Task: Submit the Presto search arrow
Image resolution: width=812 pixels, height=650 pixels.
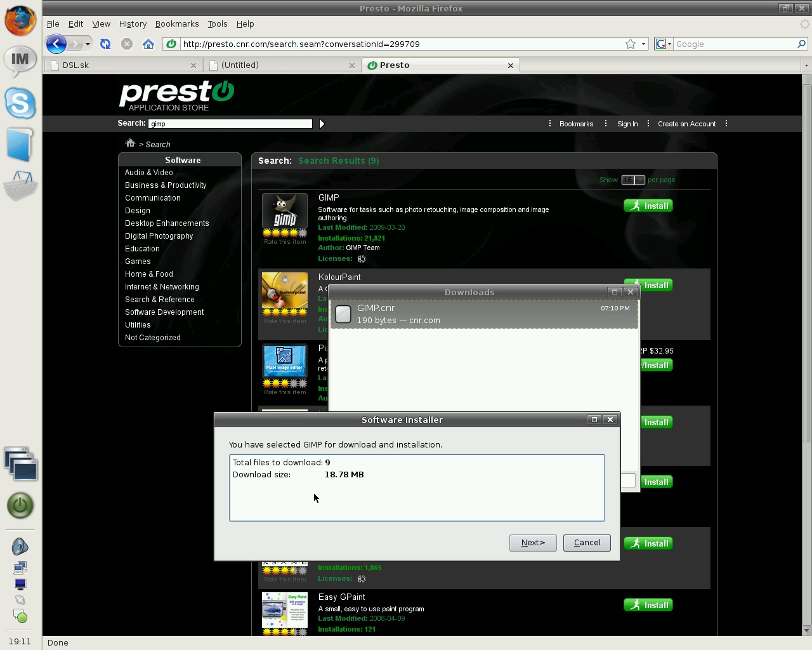Action: [x=322, y=124]
